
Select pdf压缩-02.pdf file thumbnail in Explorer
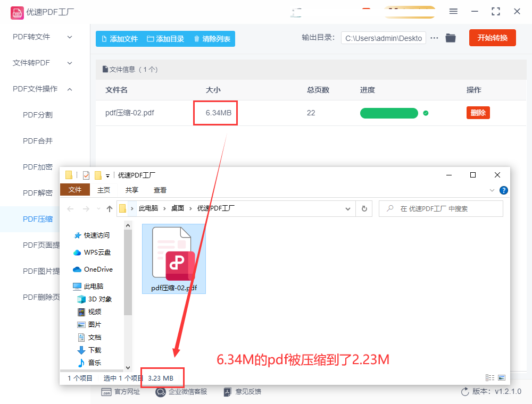(x=174, y=259)
